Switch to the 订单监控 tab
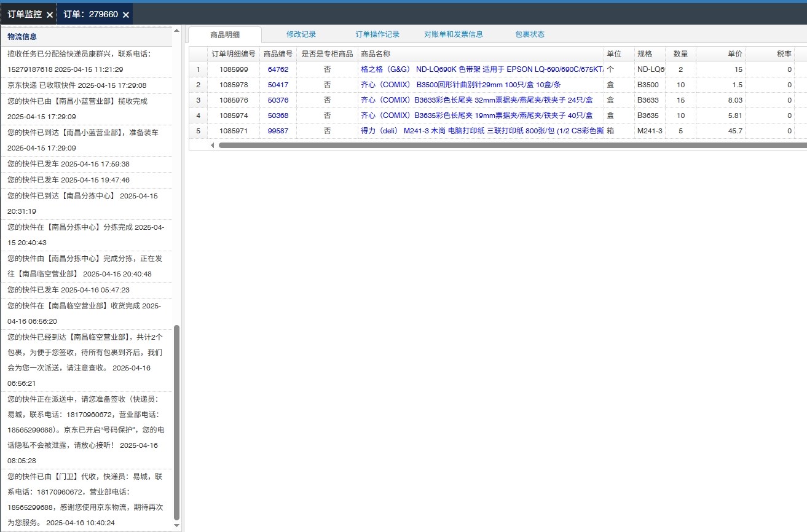Screen dimensions: 807x532 25,14
